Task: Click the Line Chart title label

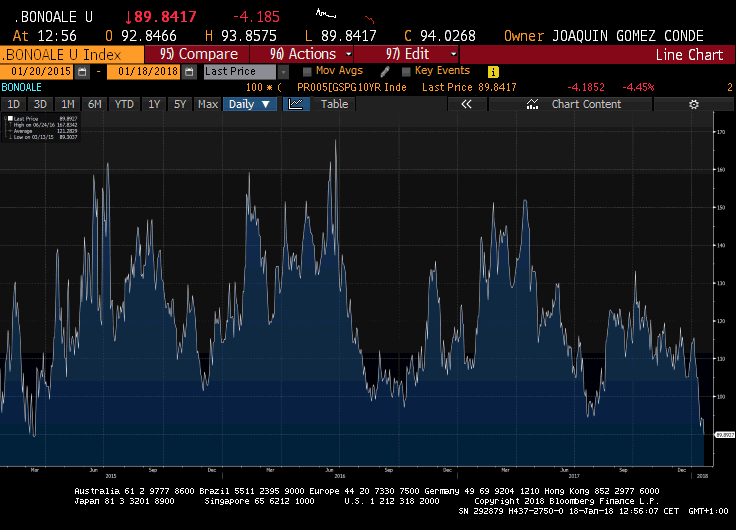Action: point(689,55)
